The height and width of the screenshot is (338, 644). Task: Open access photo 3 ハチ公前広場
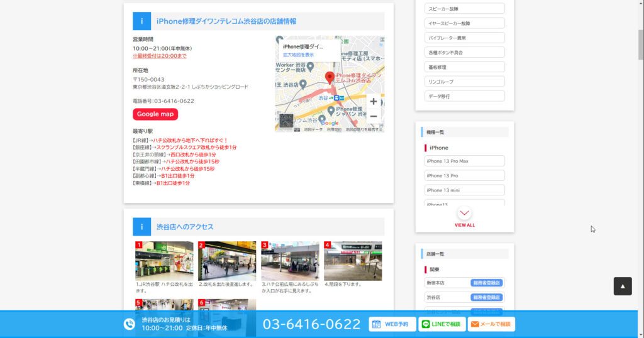point(290,261)
